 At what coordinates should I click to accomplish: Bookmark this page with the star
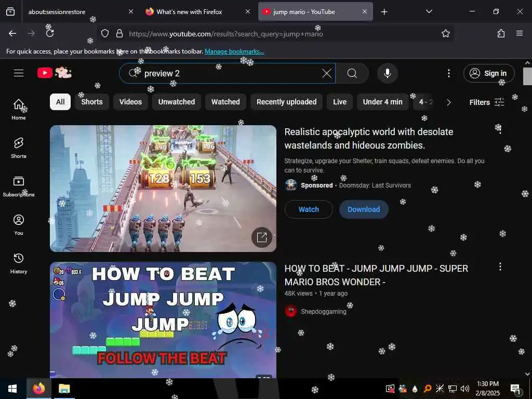pyautogui.click(x=445, y=33)
